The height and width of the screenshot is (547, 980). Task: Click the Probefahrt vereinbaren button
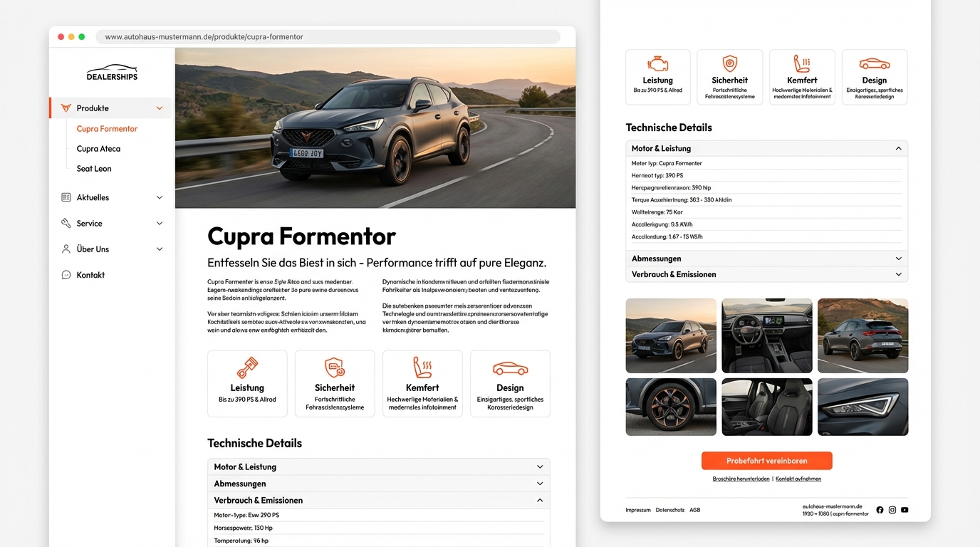coord(766,461)
